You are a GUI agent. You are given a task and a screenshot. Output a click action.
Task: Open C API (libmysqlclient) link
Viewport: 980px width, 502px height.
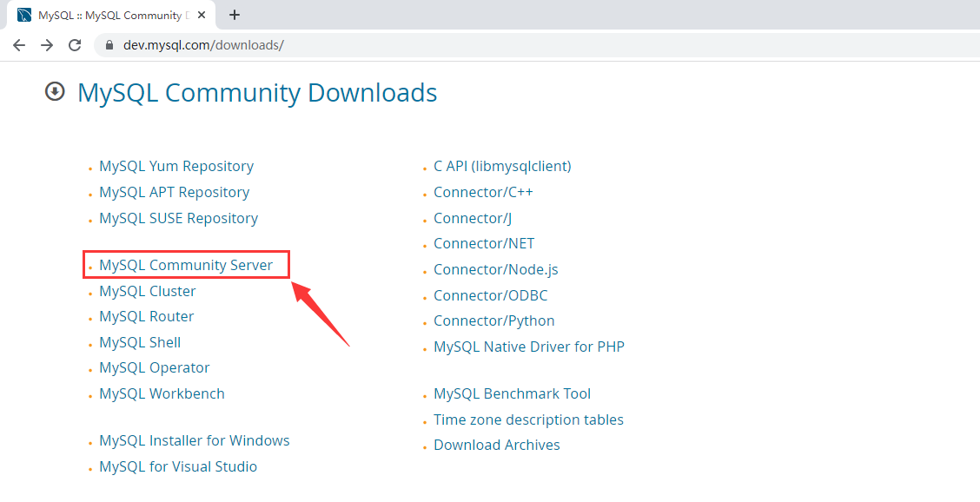pos(502,166)
